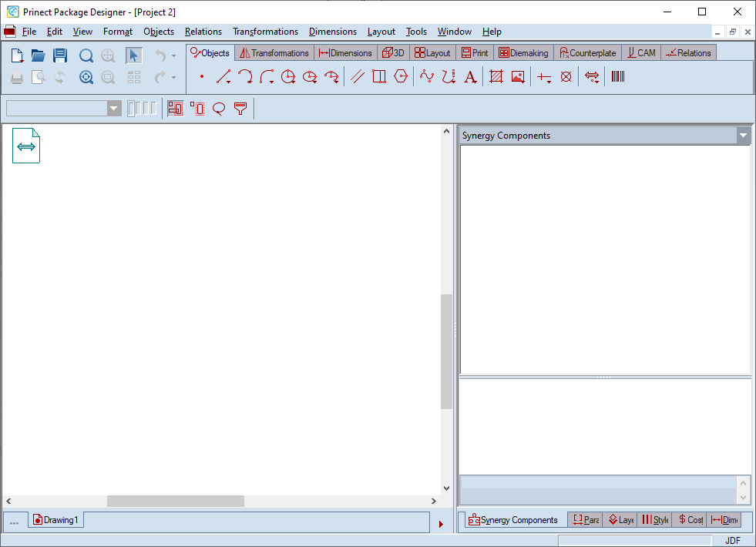Open the Edit menu
The width and height of the screenshot is (756, 547).
(x=55, y=32)
